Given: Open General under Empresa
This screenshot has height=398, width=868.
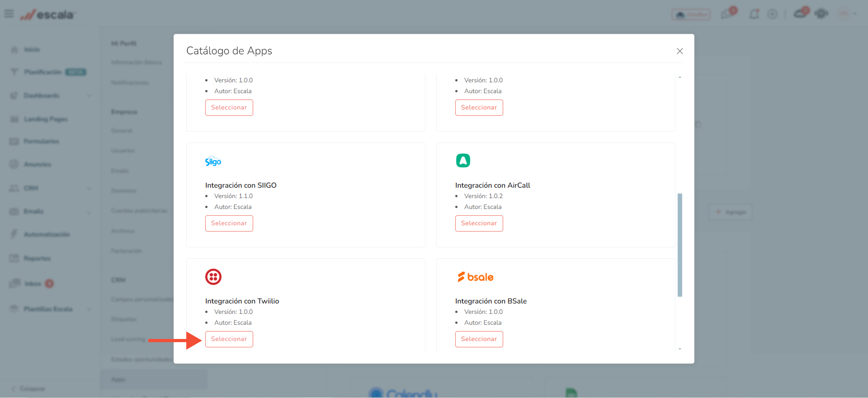Looking at the screenshot, I should coord(122,130).
